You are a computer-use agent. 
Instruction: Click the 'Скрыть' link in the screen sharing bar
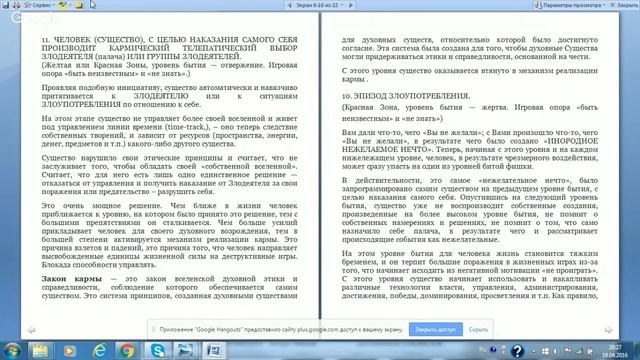[x=478, y=329]
